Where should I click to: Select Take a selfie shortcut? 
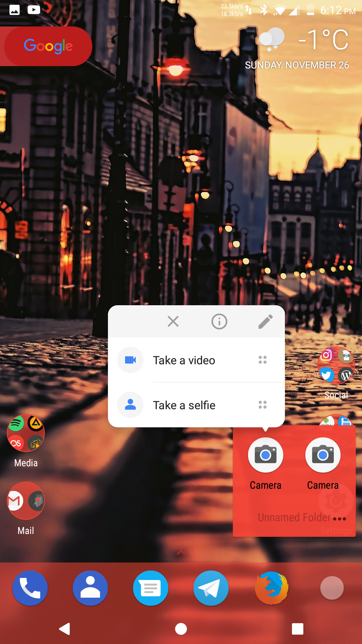[196, 405]
